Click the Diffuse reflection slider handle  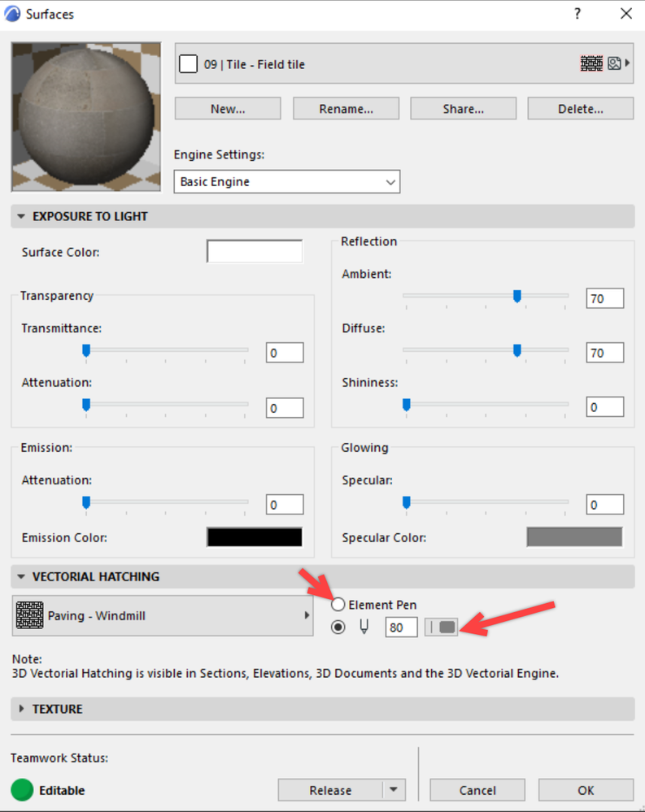click(517, 350)
